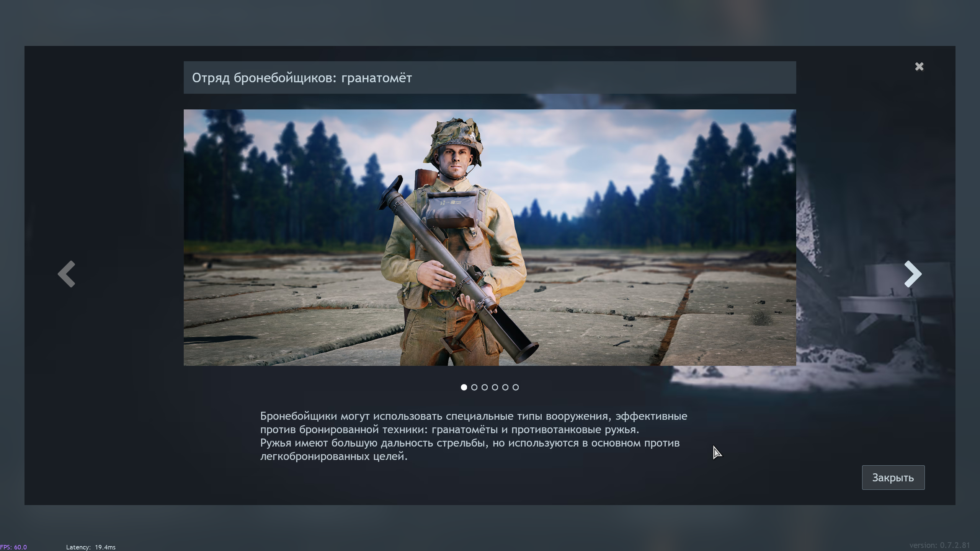Screen dimensions: 980x551
Task: Click the description paragraph about бронебойщики
Action: tap(473, 436)
